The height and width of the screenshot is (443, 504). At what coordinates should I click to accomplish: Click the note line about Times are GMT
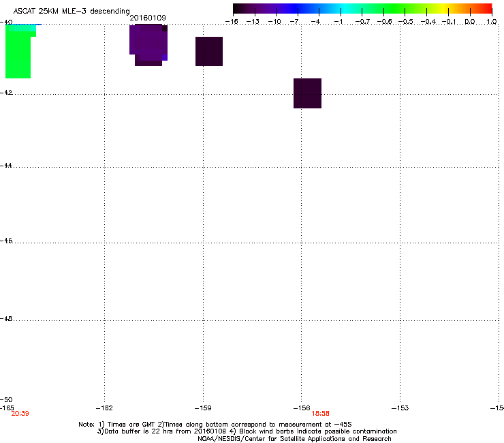coord(215,425)
